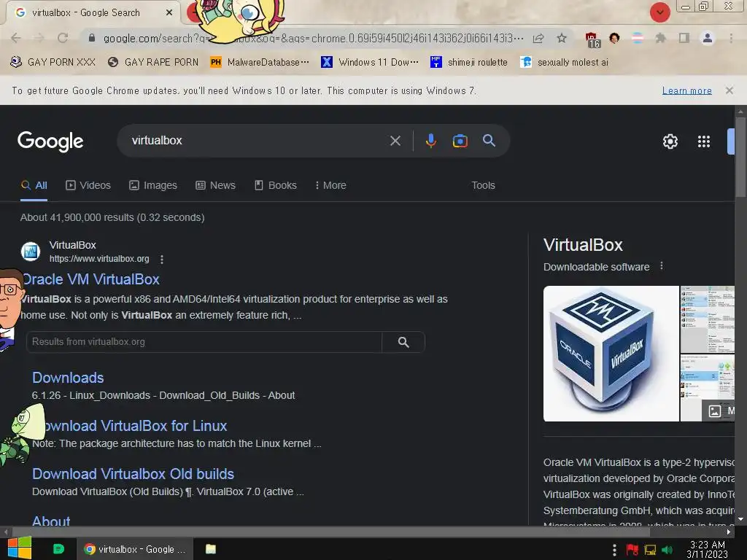Submit search with the magnifier icon

point(489,141)
